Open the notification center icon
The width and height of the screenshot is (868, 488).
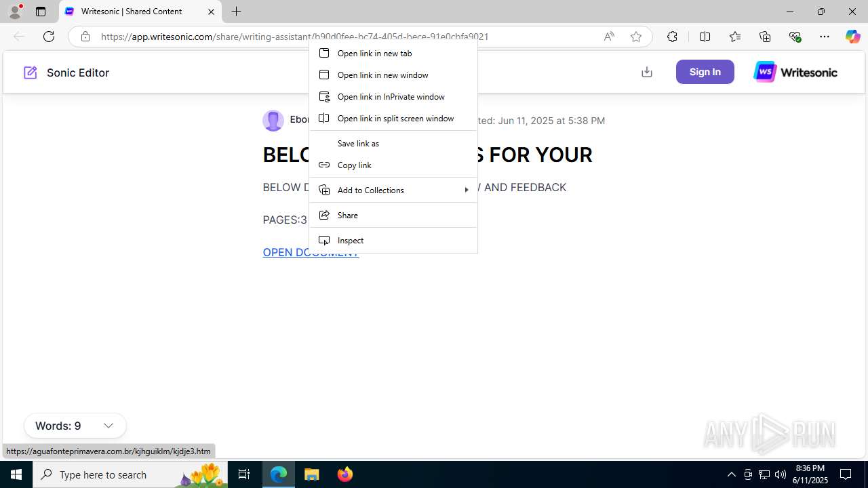(x=846, y=474)
